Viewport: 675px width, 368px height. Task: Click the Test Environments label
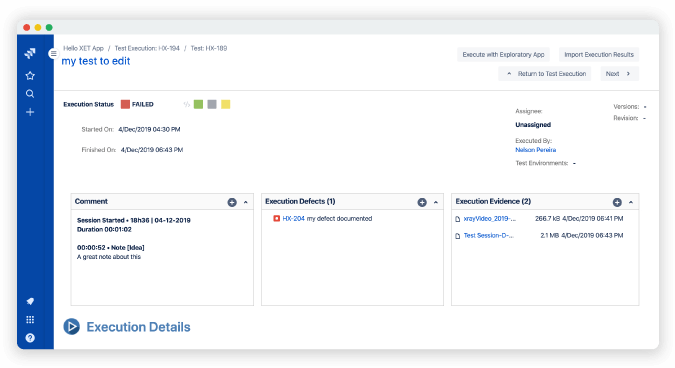click(542, 163)
